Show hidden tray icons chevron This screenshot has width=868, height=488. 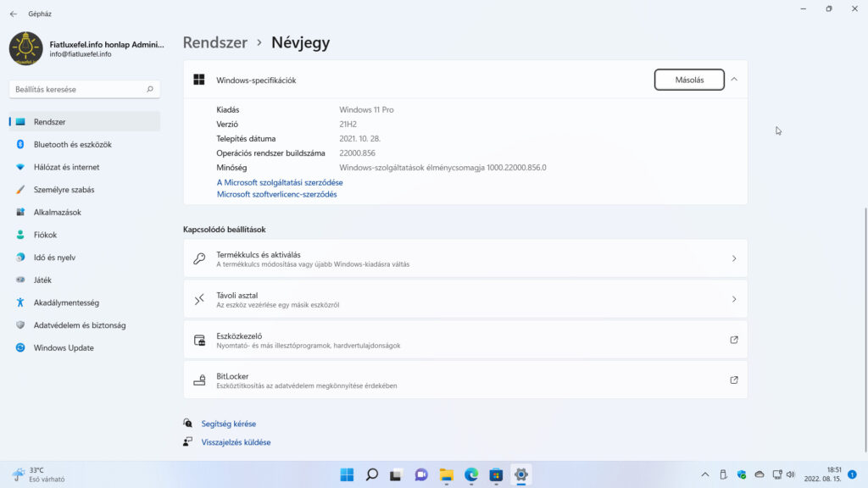[704, 474]
